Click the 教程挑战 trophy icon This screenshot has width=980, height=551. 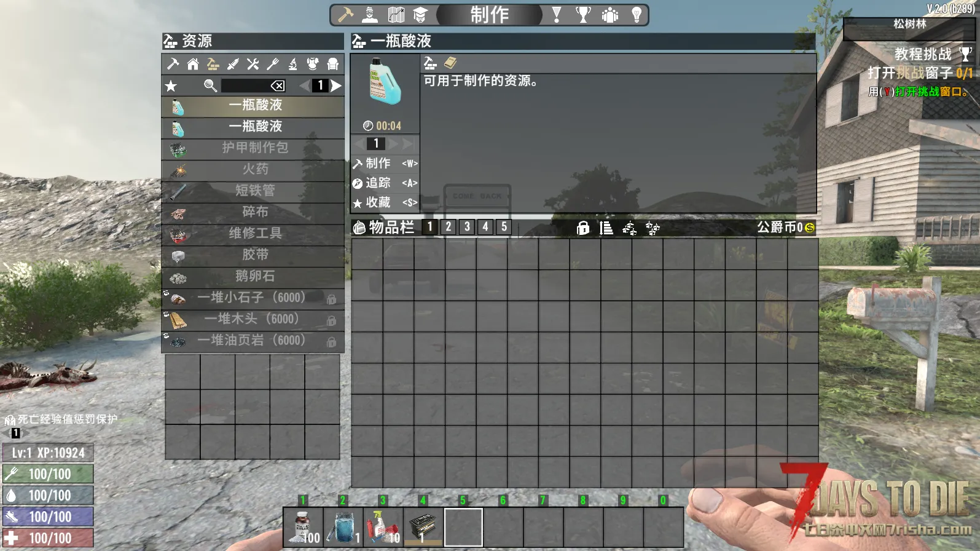coord(966,54)
